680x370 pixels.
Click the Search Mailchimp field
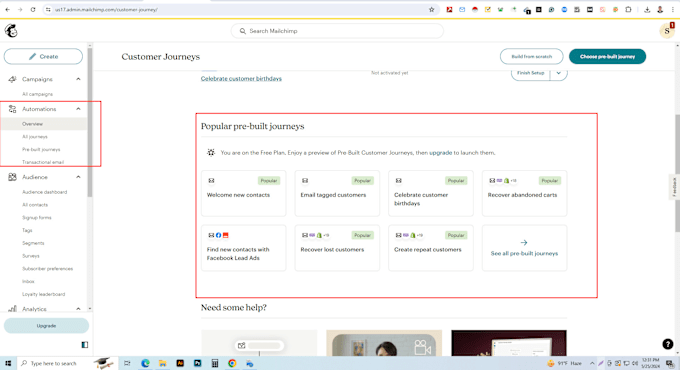tap(337, 31)
